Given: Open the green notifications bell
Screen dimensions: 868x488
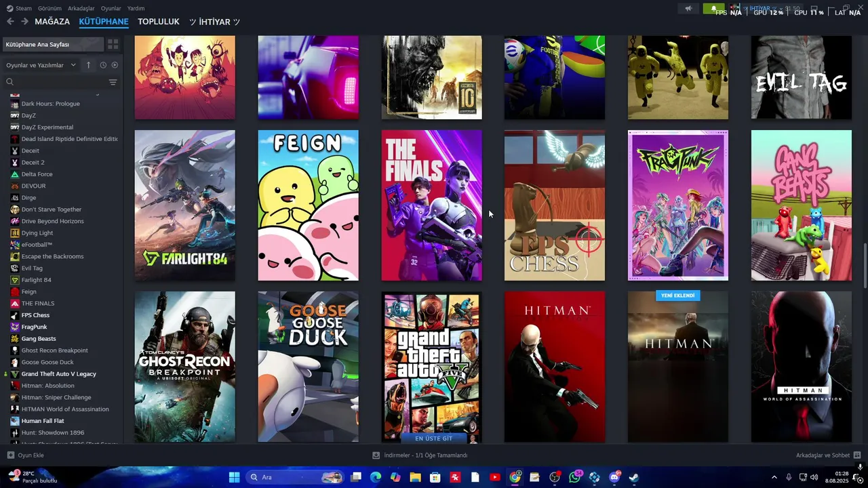Looking at the screenshot, I should [713, 9].
